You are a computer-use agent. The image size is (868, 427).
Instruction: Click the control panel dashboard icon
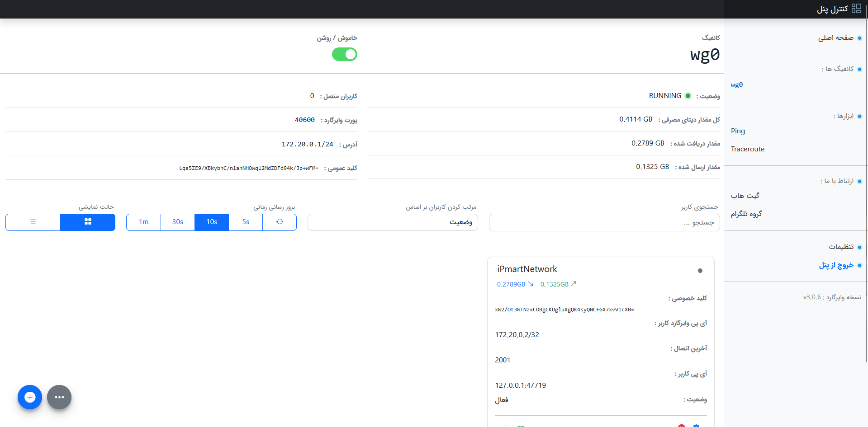tap(856, 9)
